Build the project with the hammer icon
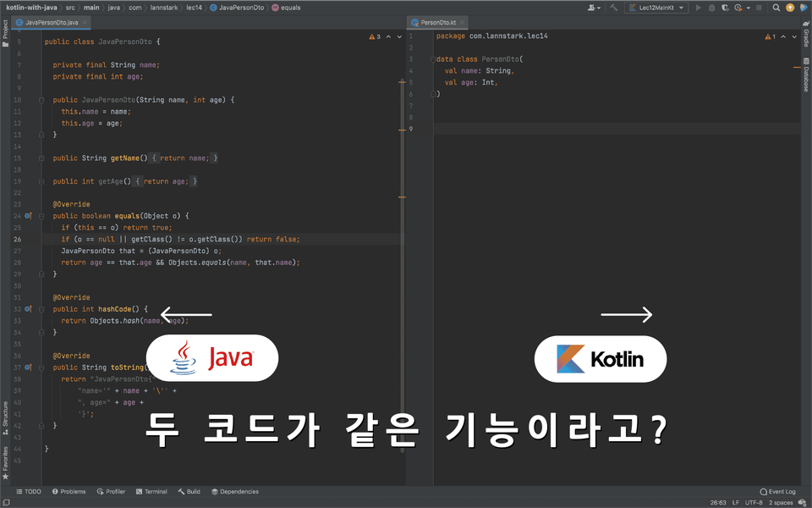The image size is (812, 508). click(x=614, y=8)
